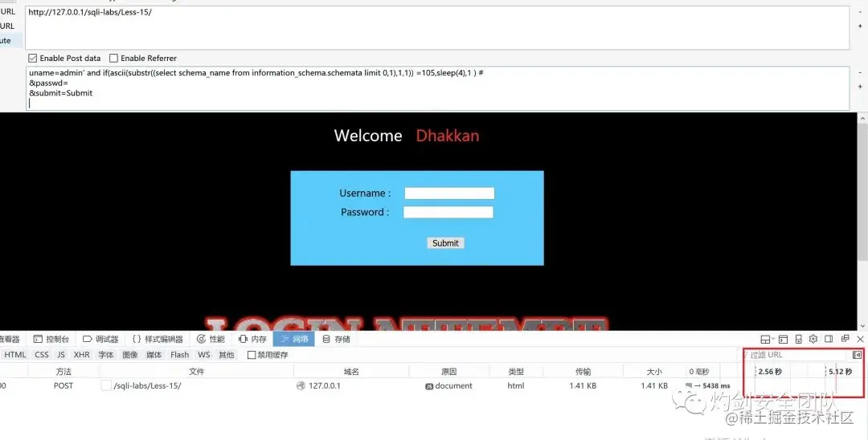Viewport: 868px width, 440px height.
Task: Sort by the 文件 (File) column header
Action: tap(197, 372)
